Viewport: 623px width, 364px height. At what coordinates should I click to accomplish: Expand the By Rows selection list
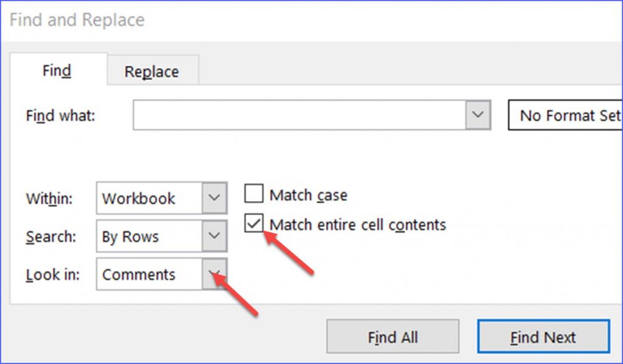pyautogui.click(x=214, y=236)
